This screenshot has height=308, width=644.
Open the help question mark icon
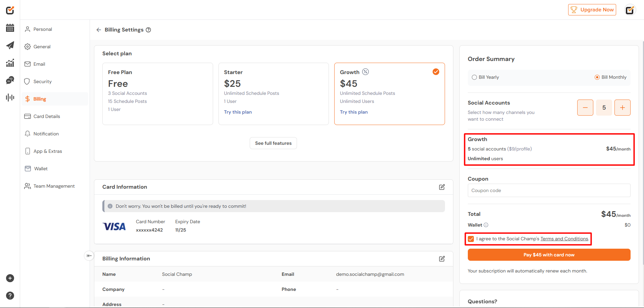(10, 296)
